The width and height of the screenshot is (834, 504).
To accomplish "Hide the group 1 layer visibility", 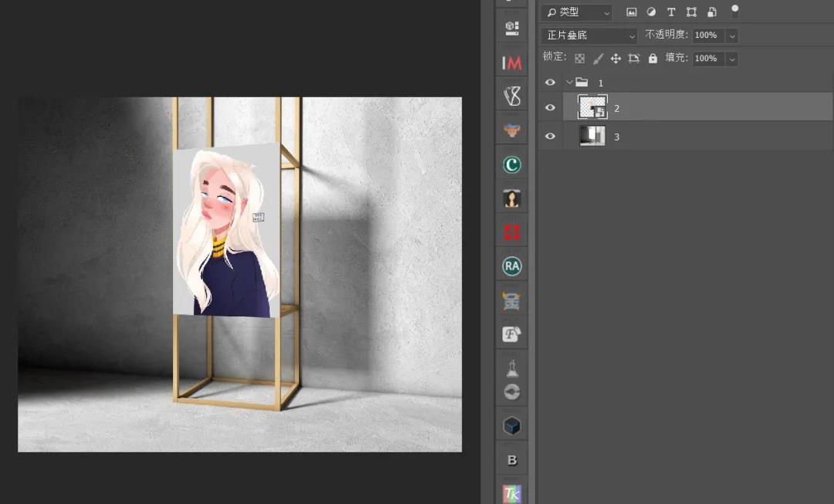I will [550, 83].
